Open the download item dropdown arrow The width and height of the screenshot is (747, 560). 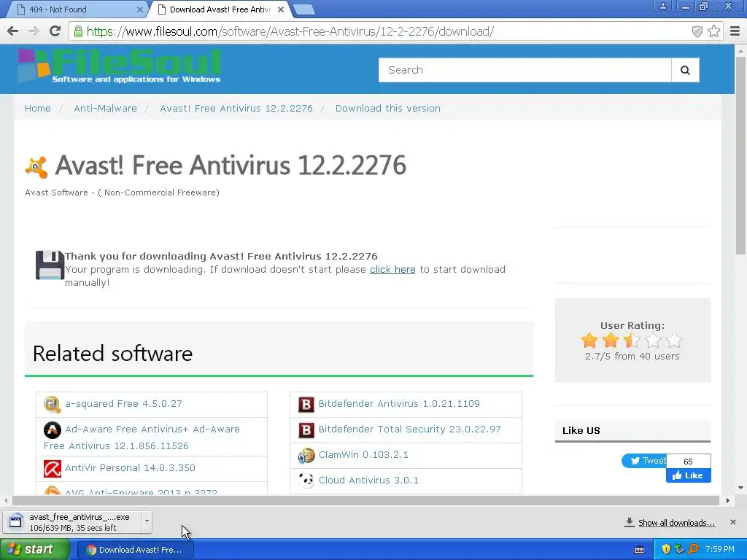click(x=147, y=521)
